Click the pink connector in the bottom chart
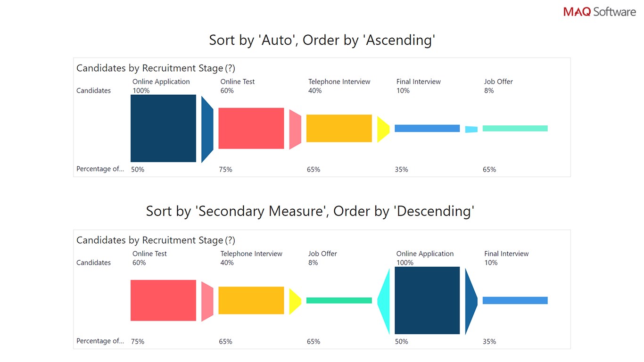 pos(207,301)
